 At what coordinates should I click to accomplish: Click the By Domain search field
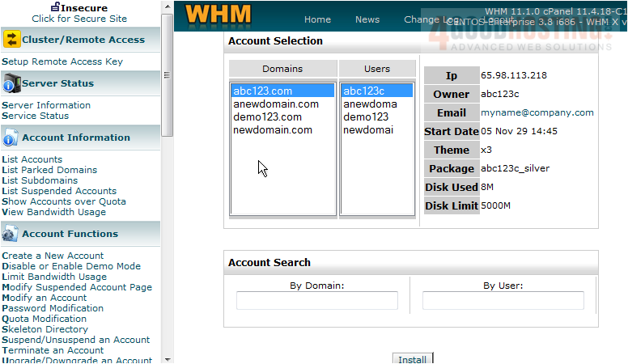pyautogui.click(x=317, y=301)
